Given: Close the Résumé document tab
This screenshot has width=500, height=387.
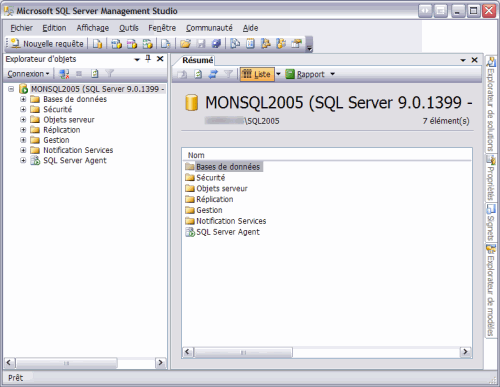Looking at the screenshot, I should (475, 60).
